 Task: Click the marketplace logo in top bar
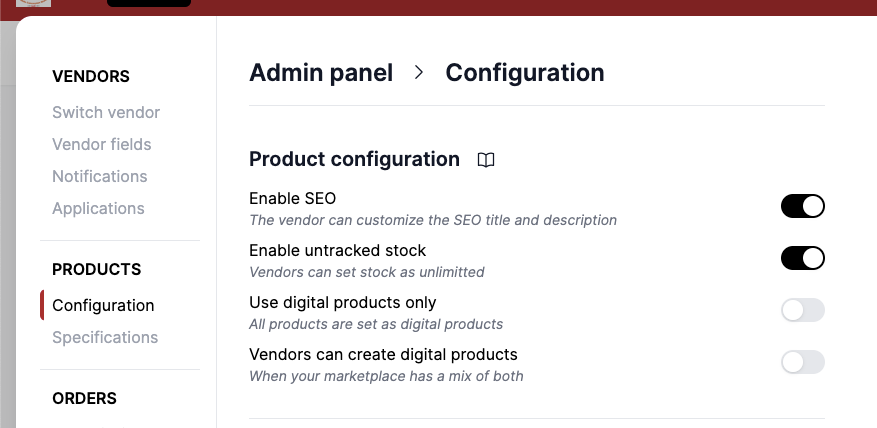pos(33,4)
